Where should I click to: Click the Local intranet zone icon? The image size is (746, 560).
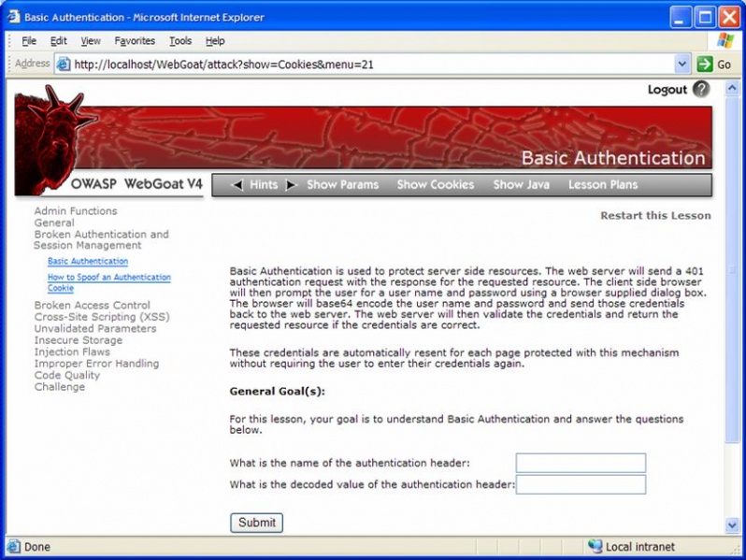click(595, 546)
